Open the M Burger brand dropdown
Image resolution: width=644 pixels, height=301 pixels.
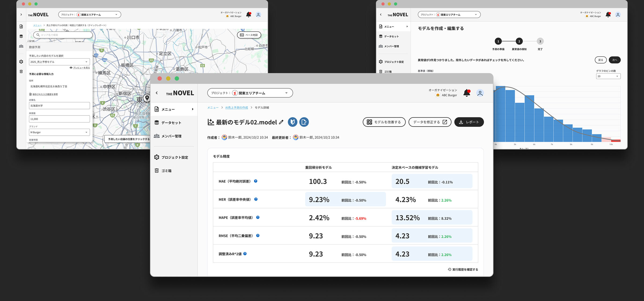[x=59, y=132]
